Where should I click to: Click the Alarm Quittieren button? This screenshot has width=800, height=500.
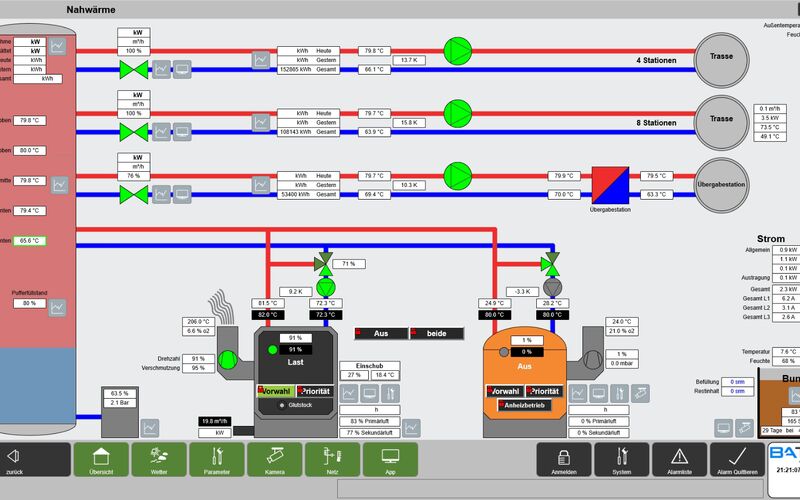pos(737,460)
